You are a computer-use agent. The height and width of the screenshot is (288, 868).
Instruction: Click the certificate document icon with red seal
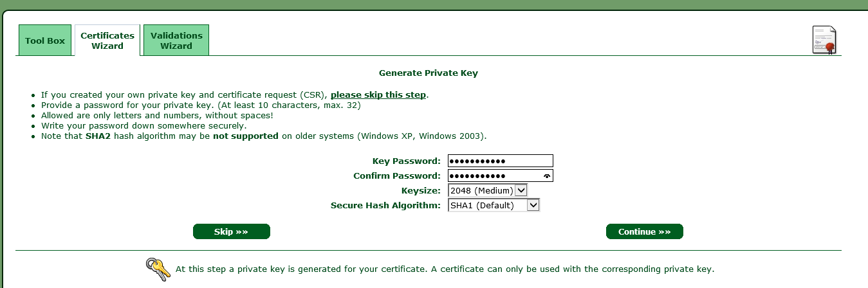pyautogui.click(x=824, y=40)
